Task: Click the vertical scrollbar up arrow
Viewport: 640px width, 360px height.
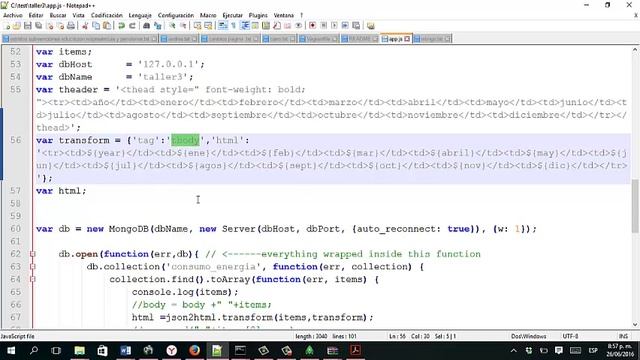Action: coord(635,50)
